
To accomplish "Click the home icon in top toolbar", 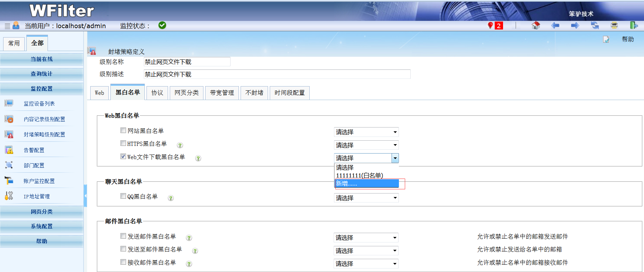I will (x=536, y=25).
